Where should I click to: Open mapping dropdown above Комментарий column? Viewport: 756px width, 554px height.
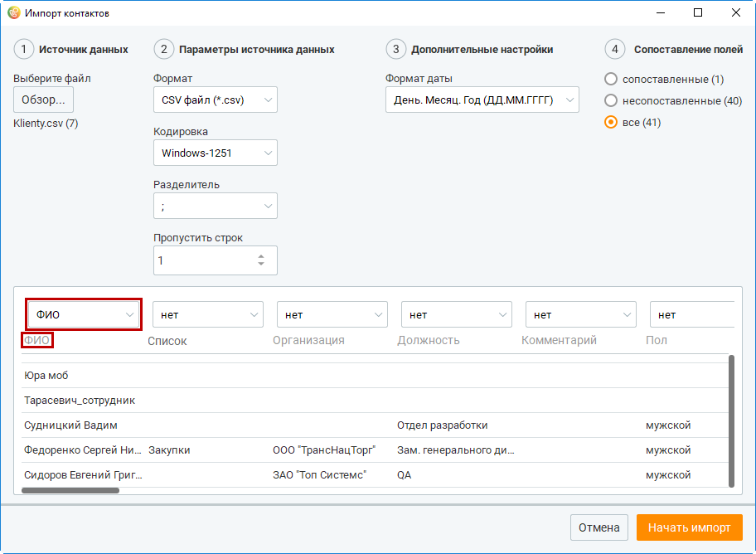pos(581,314)
